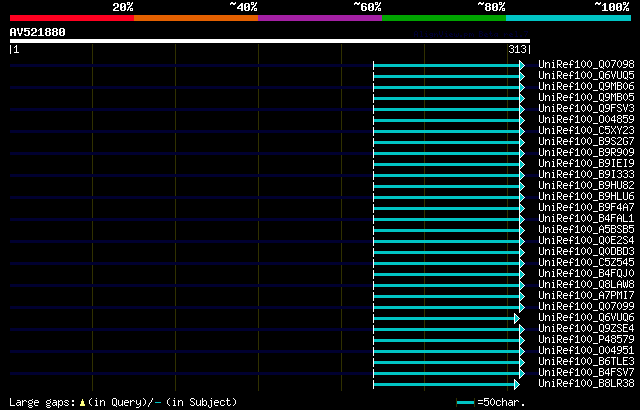Image resolution: width=640 pixels, height=410 pixels.
Task: Select the UniRef100_C5Z545 label
Action: [586, 263]
